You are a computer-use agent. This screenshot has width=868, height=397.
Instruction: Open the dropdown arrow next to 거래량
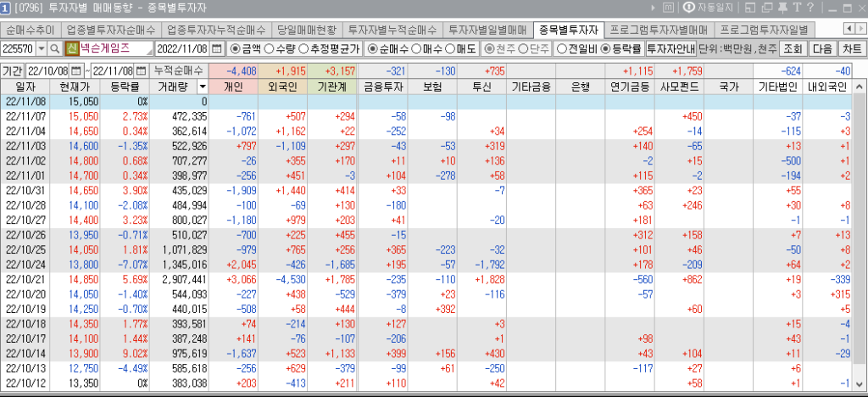202,87
